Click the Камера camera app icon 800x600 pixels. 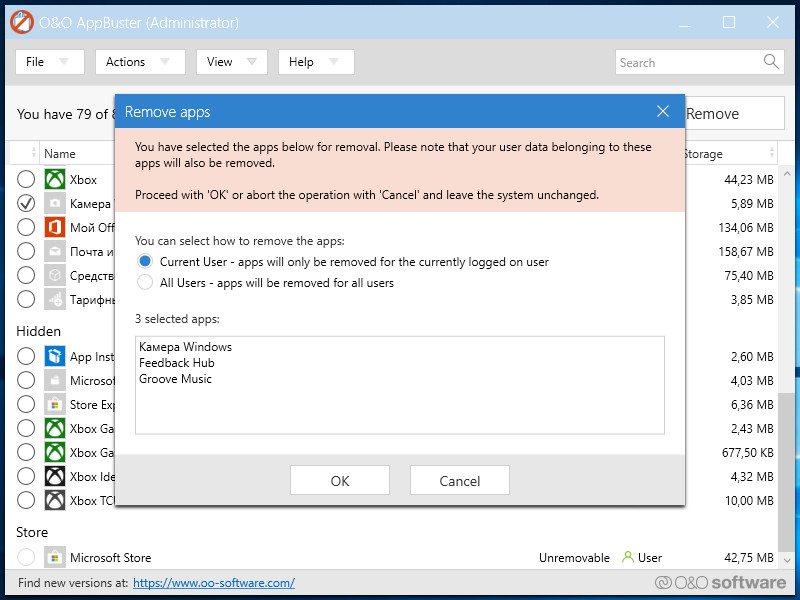click(x=55, y=203)
